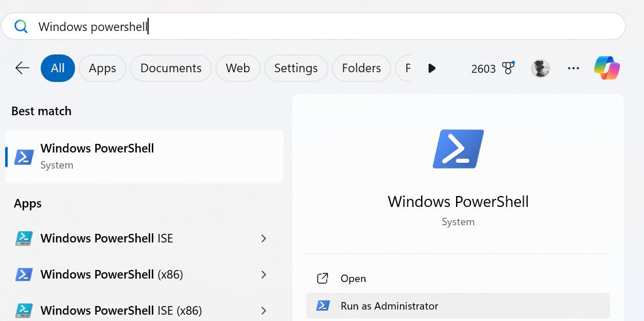Show more filters with the play arrow
The image size is (644, 321).
431,68
